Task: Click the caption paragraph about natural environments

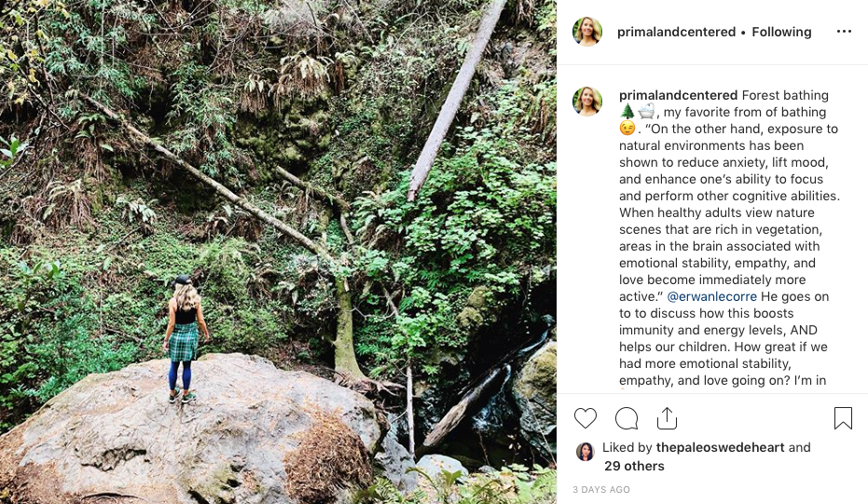Action: pos(729,196)
